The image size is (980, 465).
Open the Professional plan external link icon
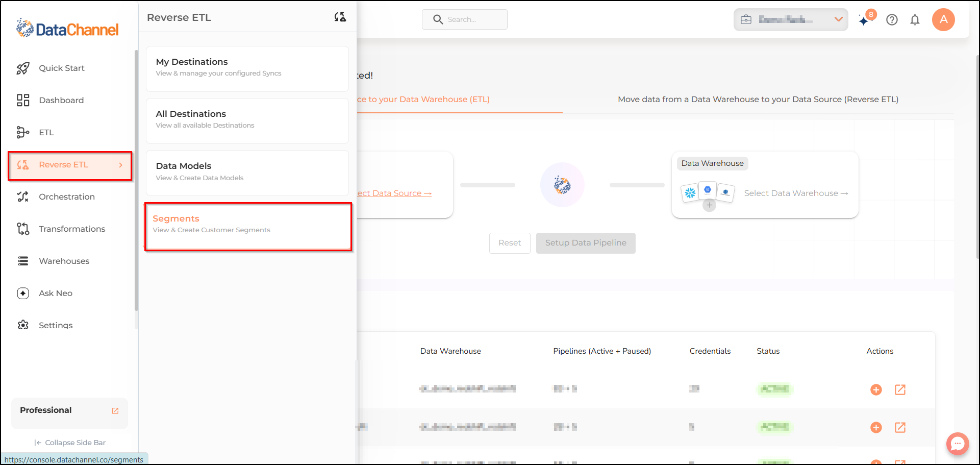coord(115,411)
